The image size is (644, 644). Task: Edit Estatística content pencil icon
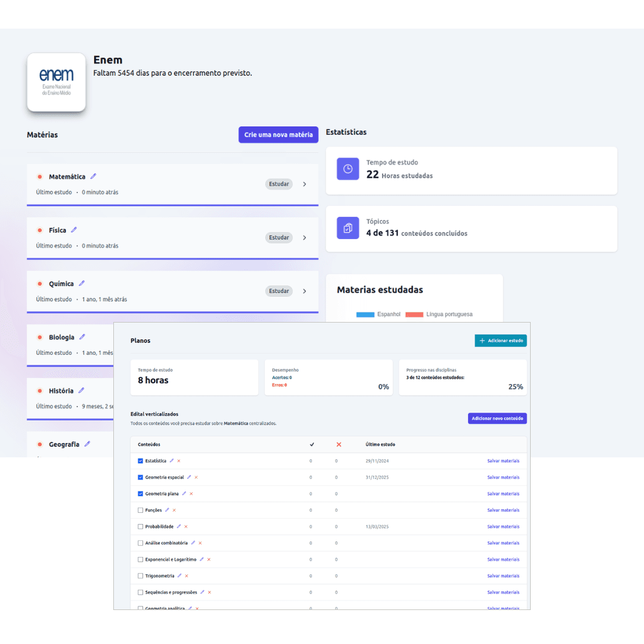(172, 460)
